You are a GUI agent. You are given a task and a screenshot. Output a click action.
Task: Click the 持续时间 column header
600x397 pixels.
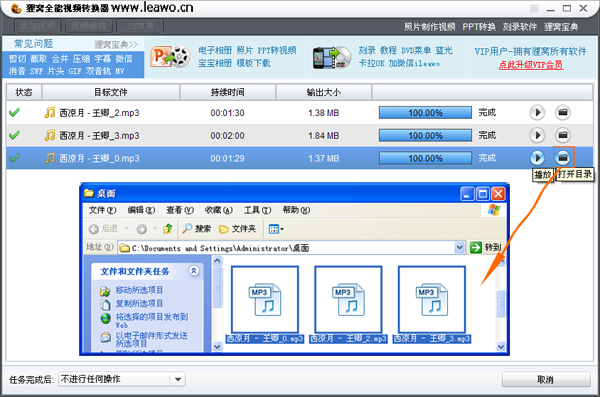coord(228,92)
